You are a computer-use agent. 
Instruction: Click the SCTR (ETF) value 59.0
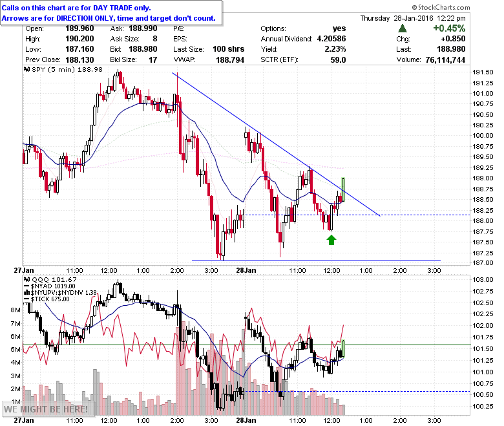338,60
